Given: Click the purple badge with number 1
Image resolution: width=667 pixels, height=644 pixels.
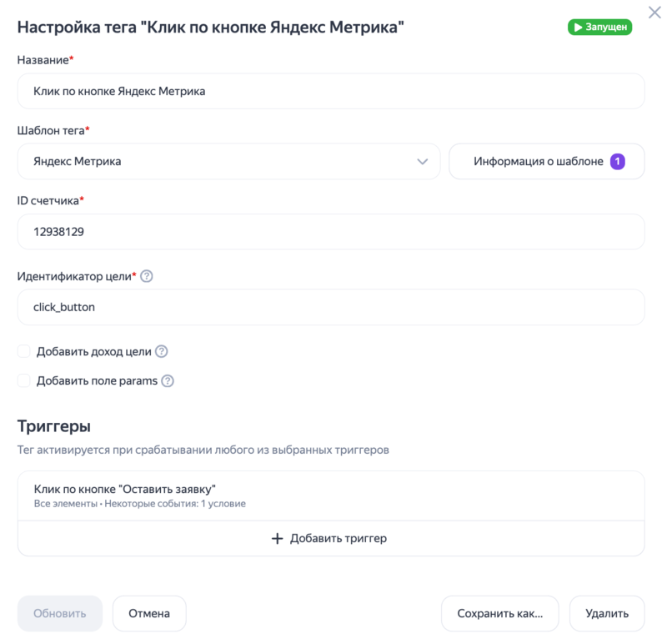Looking at the screenshot, I should click(617, 162).
